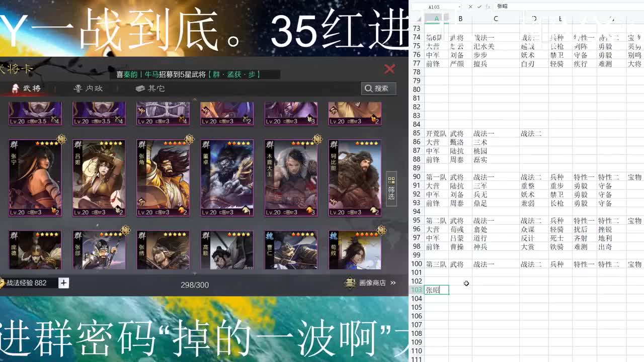Select row 103 header
The width and height of the screenshot is (644, 362).
point(417,290)
